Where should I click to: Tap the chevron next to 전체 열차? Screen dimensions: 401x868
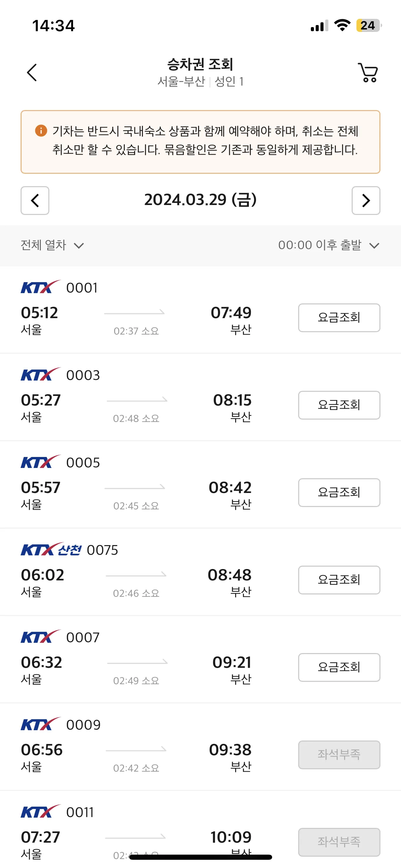[x=79, y=246]
